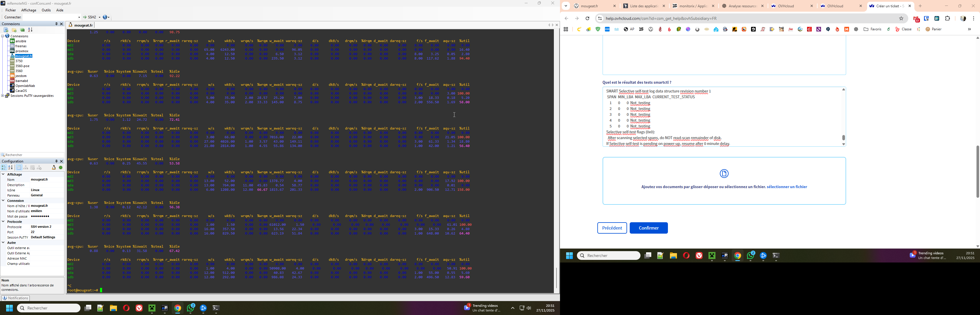Image resolution: width=980 pixels, height=315 pixels.
Task: Click the New Connection icon in Connexions panel
Action: point(6,30)
